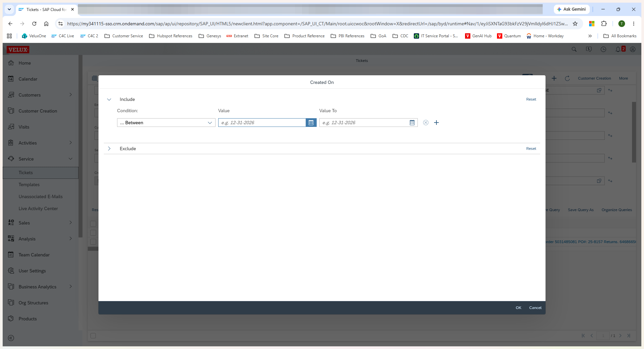This screenshot has width=644, height=349.
Task: Add another condition with plus icon
Action: click(x=436, y=123)
